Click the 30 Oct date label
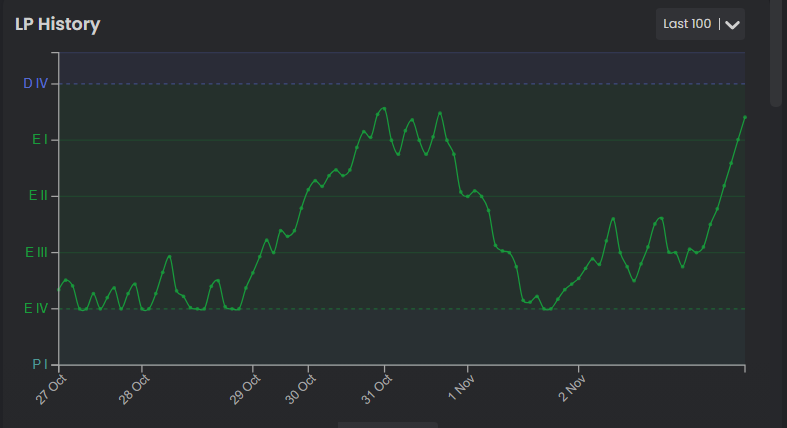This screenshot has height=428, width=787. pyautogui.click(x=301, y=390)
